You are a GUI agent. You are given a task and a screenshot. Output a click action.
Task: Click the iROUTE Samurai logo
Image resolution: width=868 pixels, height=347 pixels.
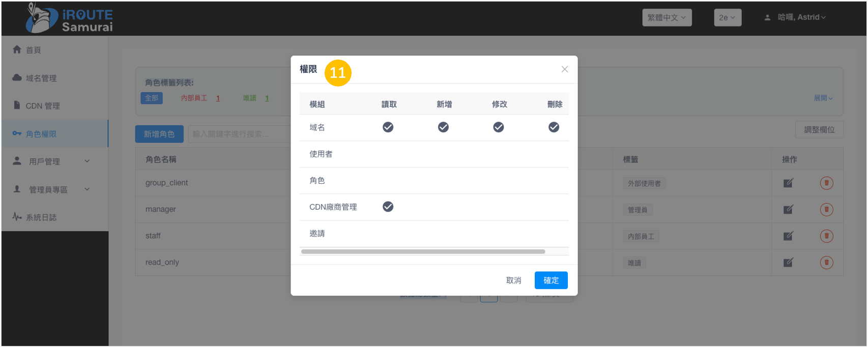tap(70, 19)
